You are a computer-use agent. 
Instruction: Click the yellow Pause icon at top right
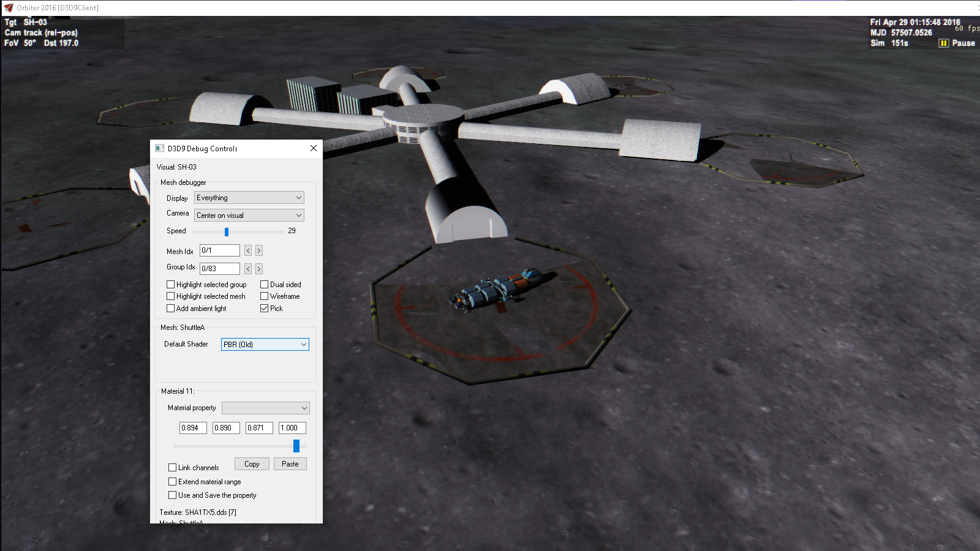(x=943, y=43)
